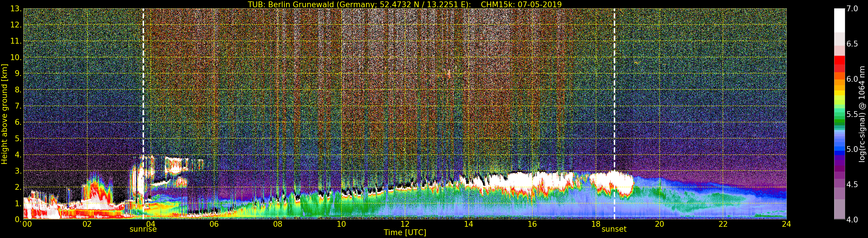Click the 'sunset' label below the axis
The height and width of the screenshot is (238, 868).
(x=614, y=229)
